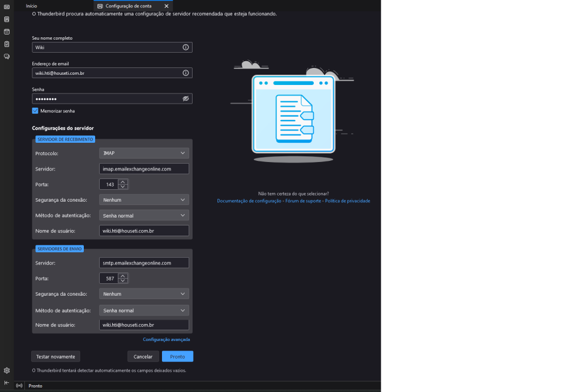Open the Chat sidebar icon
The width and height of the screenshot is (580, 392).
(x=7, y=57)
